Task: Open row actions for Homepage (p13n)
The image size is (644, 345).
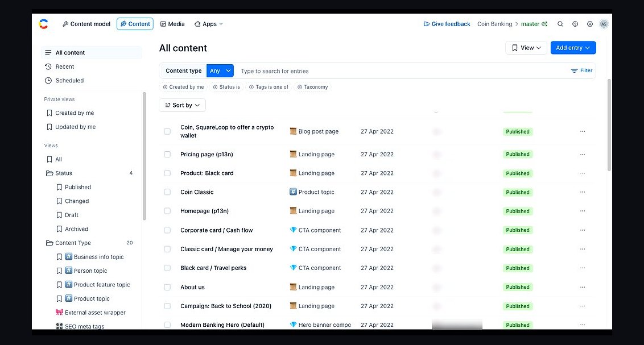Action: (583, 211)
